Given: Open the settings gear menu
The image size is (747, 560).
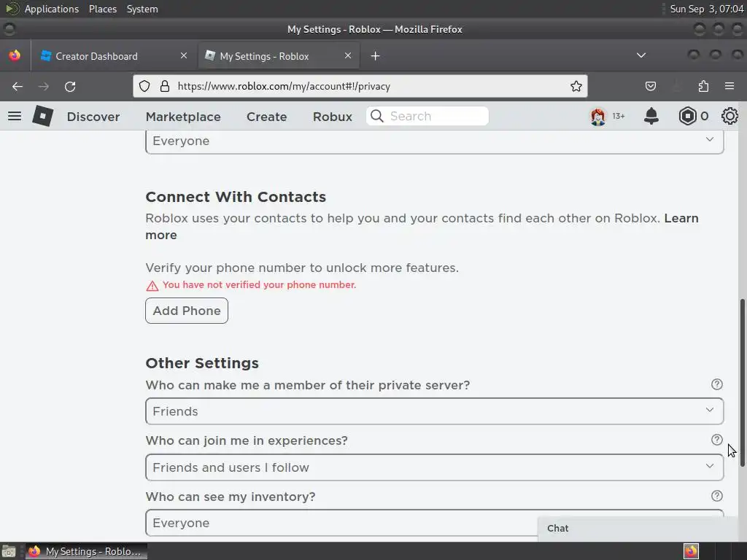Looking at the screenshot, I should 729,116.
